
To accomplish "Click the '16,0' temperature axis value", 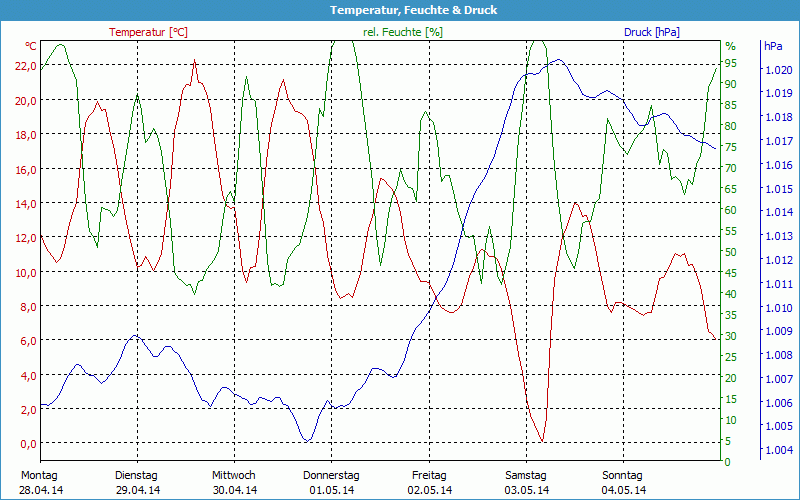I will 26,169.
